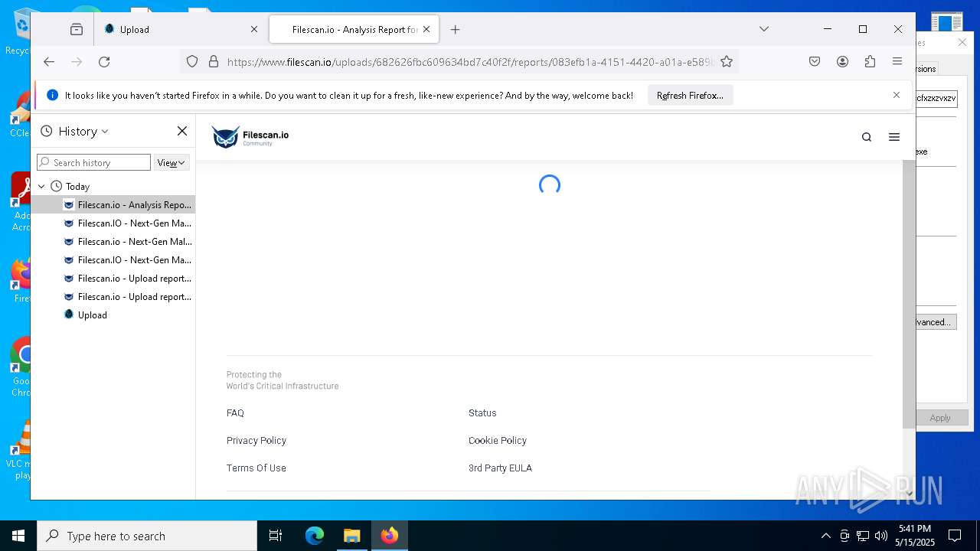Click the Windows Start button

18,536
